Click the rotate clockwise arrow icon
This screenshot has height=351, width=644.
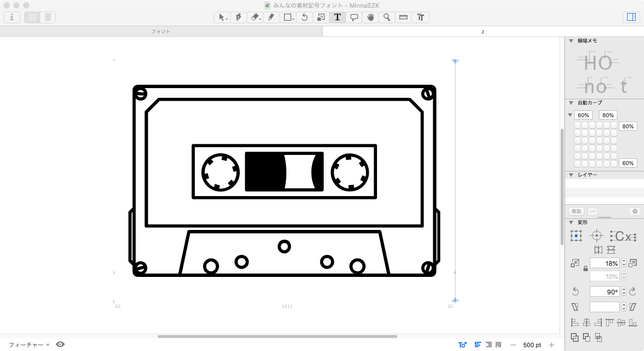[632, 291]
